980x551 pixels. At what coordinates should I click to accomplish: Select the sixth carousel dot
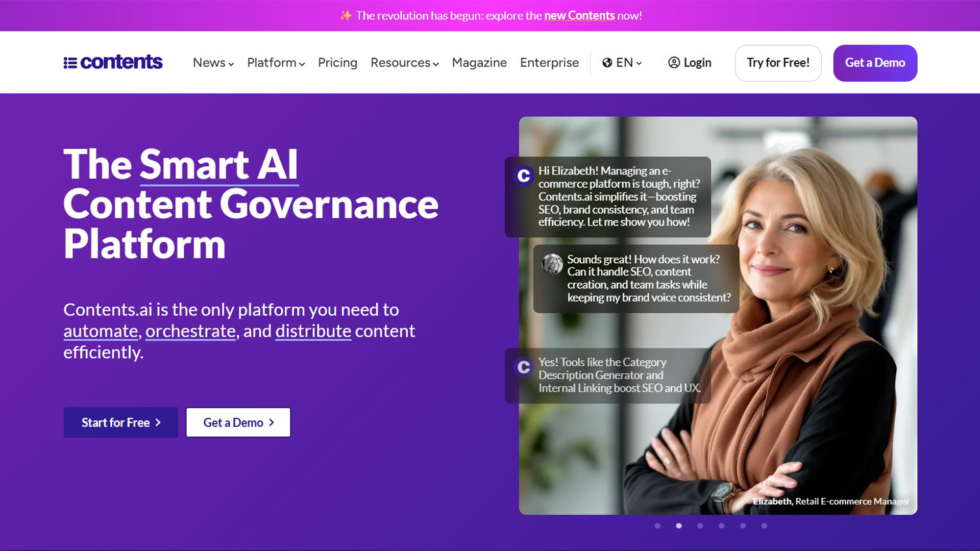click(764, 525)
